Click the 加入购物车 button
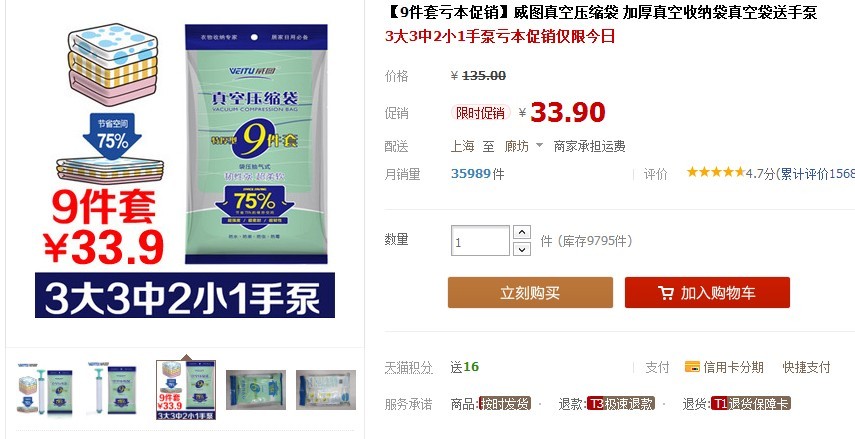855x439 pixels. [x=707, y=293]
